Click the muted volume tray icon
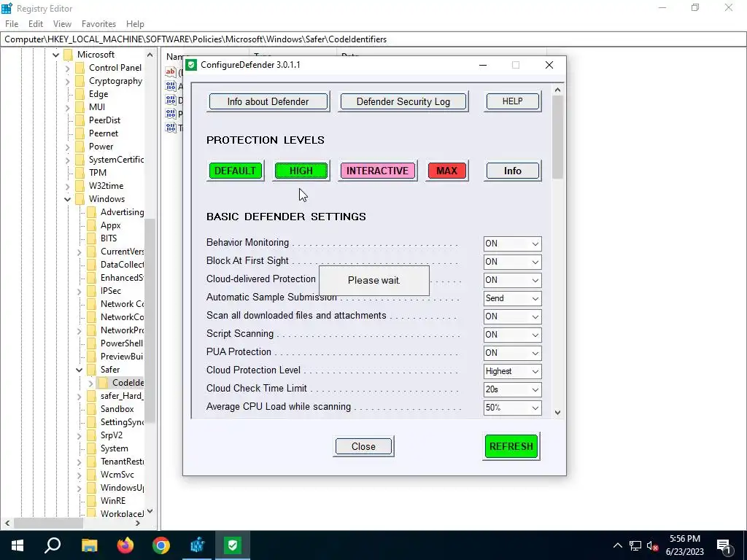The width and height of the screenshot is (747, 560). (652, 545)
